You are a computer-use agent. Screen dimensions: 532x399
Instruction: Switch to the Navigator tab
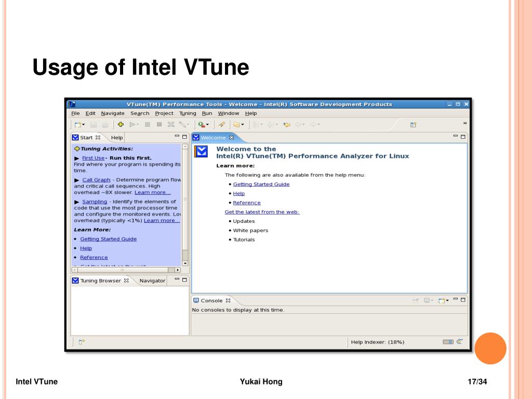point(152,281)
